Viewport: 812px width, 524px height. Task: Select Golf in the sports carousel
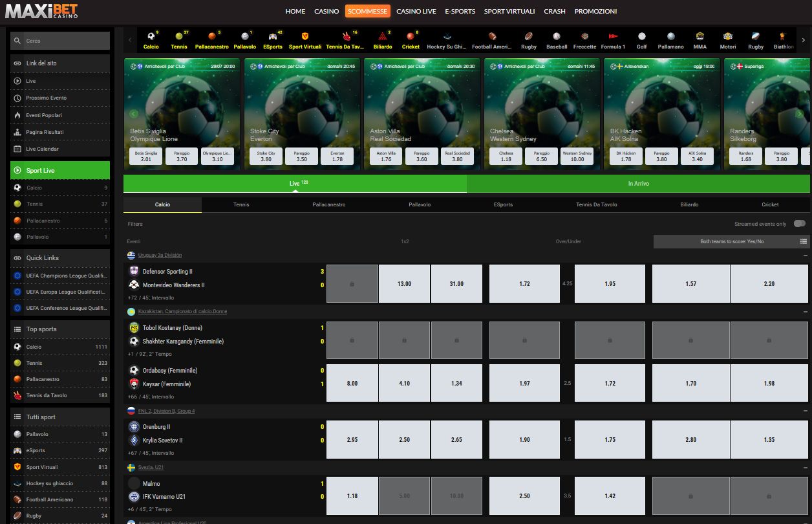coord(641,40)
